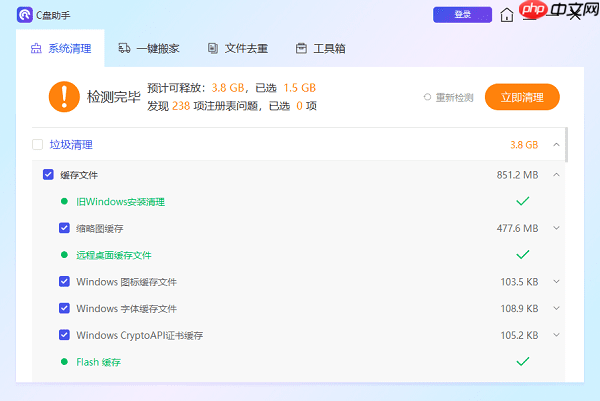
Task: Click the vertical scrollbar thumb
Action: (x=566, y=145)
